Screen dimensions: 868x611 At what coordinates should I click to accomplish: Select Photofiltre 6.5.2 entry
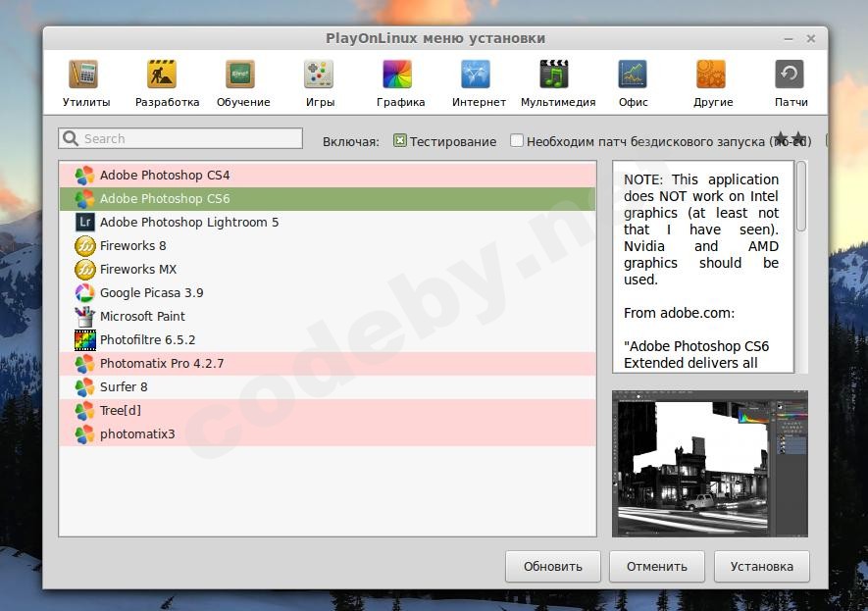[x=328, y=339]
